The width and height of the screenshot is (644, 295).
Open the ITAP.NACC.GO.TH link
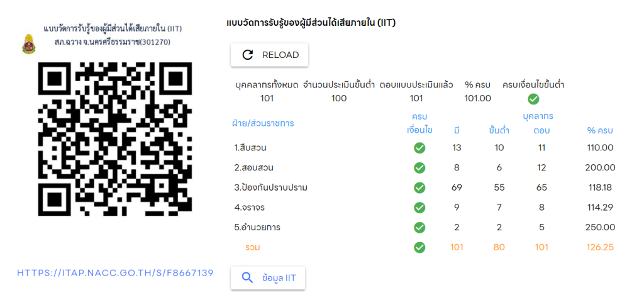pos(115,273)
